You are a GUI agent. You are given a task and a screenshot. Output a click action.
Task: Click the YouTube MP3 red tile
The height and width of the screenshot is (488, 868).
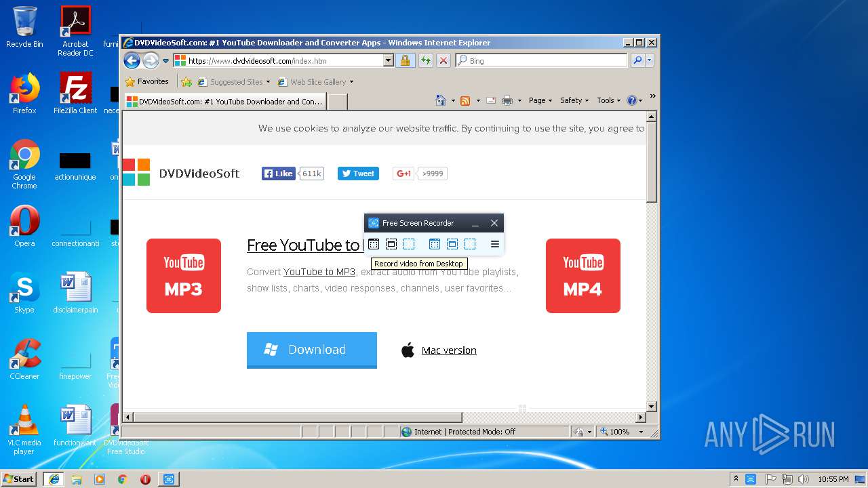click(x=184, y=276)
